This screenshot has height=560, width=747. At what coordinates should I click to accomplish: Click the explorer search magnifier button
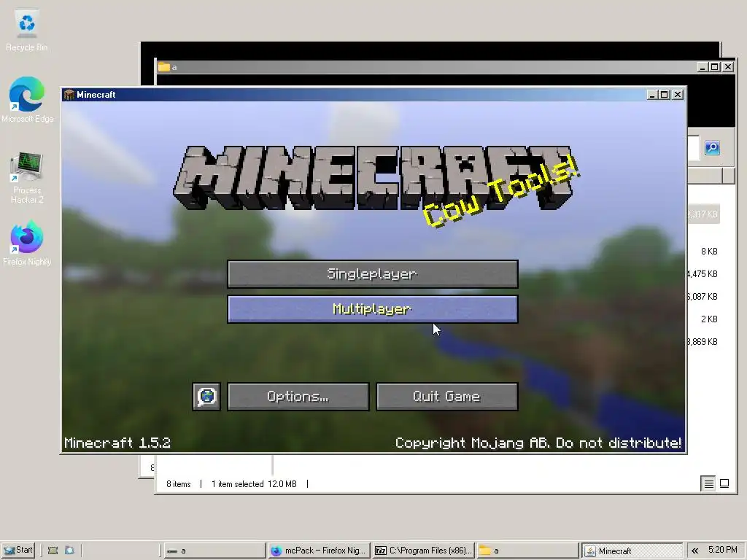[x=712, y=147]
